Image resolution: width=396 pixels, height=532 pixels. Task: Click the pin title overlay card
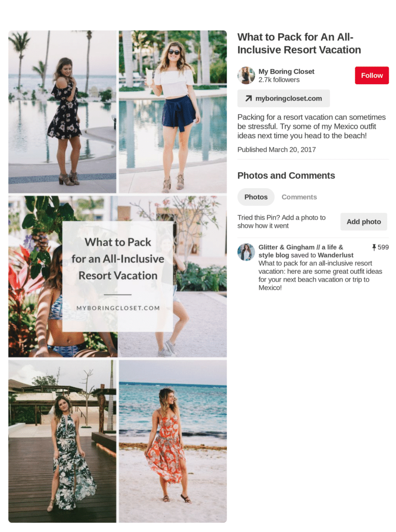tap(118, 276)
